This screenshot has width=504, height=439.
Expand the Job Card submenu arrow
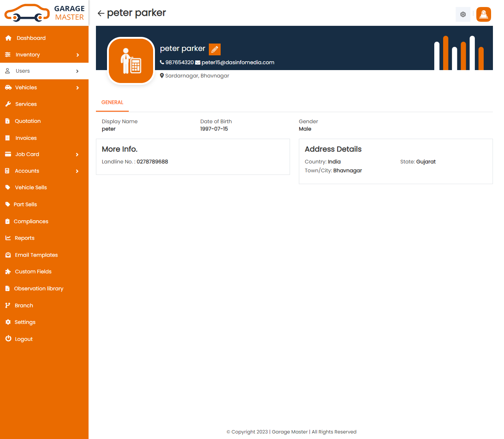(x=77, y=155)
